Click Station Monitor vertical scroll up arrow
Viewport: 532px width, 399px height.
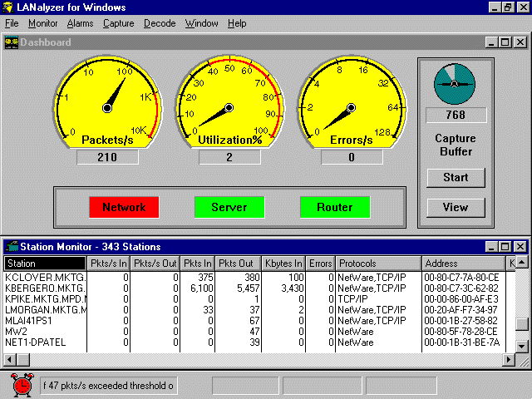pos(522,263)
